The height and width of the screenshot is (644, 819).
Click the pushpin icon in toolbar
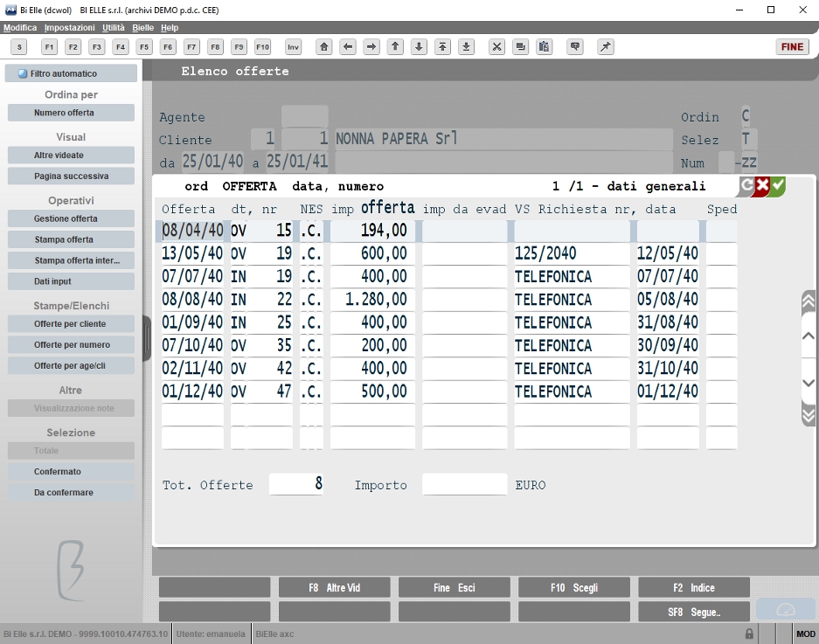point(606,47)
